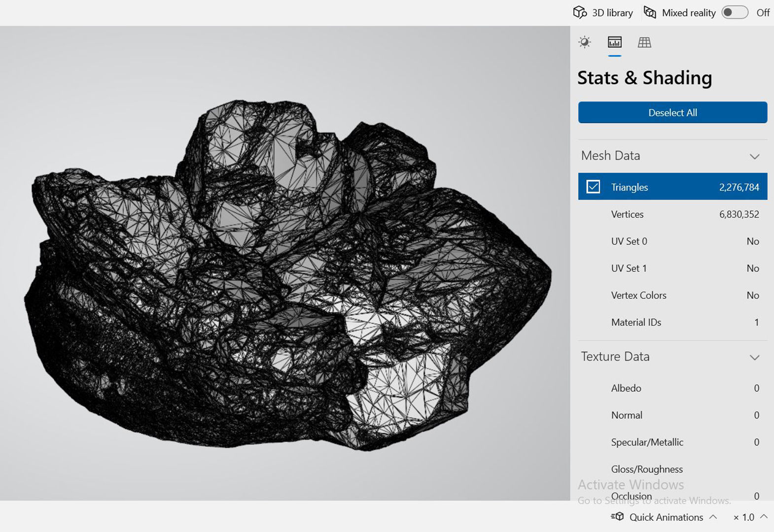Viewport: 774px width, 532px height.
Task: Open the animation speed 1.0 dropdown arrow
Action: pos(764,517)
